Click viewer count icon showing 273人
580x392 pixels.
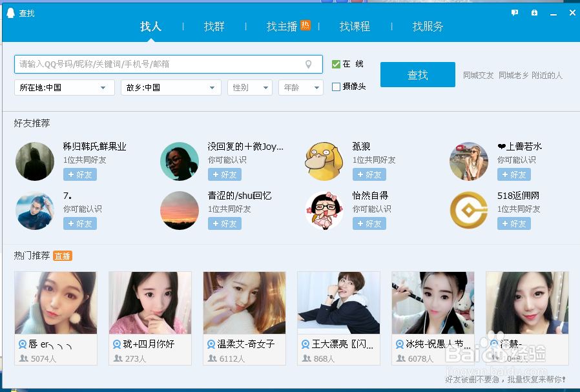click(x=118, y=358)
